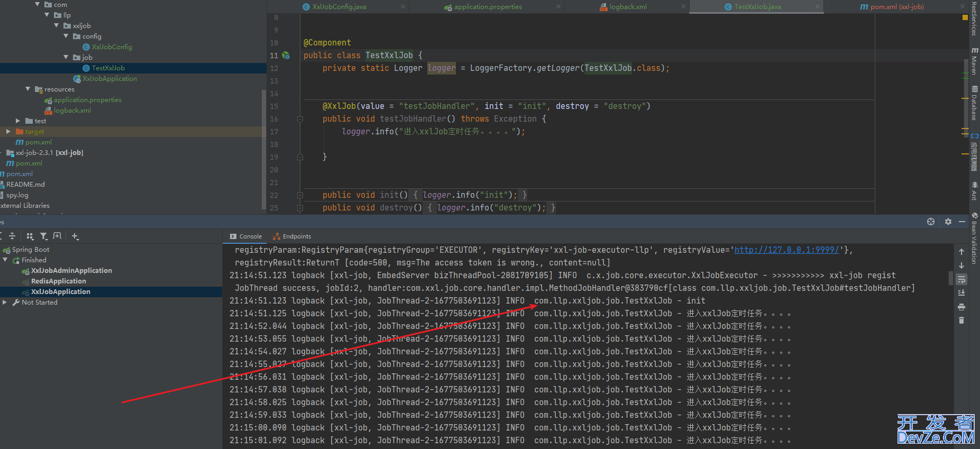Click the Add Service plus icon
The height and width of the screenshot is (449, 980).
[x=75, y=236]
